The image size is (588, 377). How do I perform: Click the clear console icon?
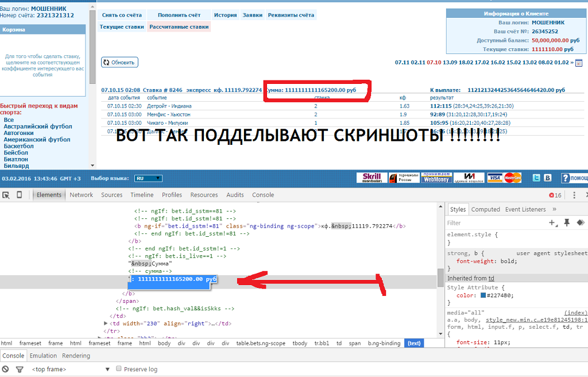coord(5,369)
